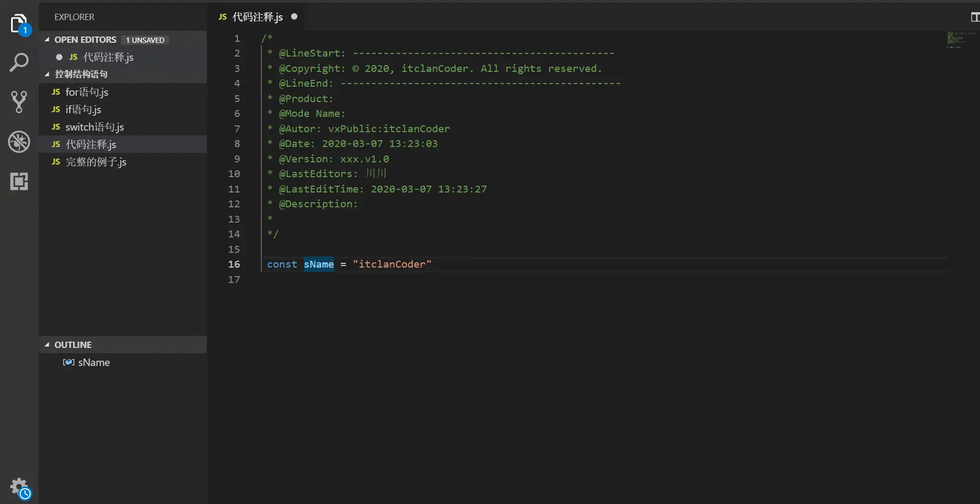Click the @Autor: vxPublic:itclanCoder line
980x504 pixels.
[x=359, y=129]
